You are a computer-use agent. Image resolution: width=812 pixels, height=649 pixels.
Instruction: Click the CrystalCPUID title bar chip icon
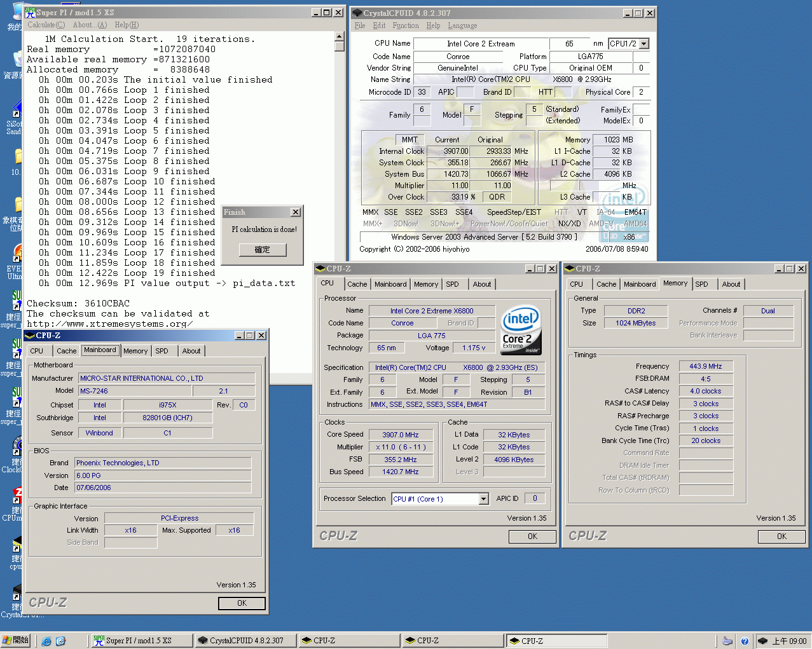click(357, 13)
